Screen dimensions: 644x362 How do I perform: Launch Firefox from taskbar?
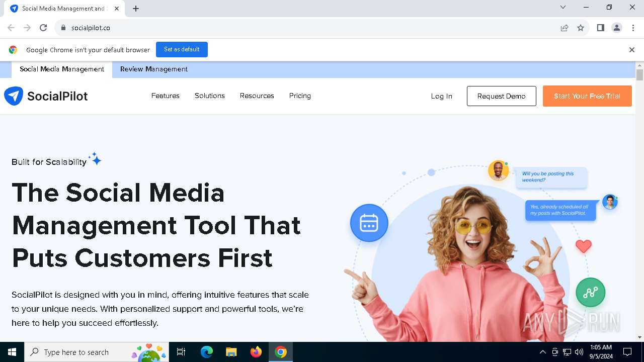256,352
